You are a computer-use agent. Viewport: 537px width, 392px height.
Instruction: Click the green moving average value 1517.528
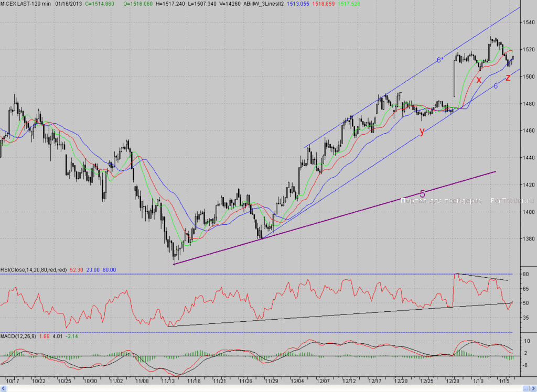tap(349, 4)
